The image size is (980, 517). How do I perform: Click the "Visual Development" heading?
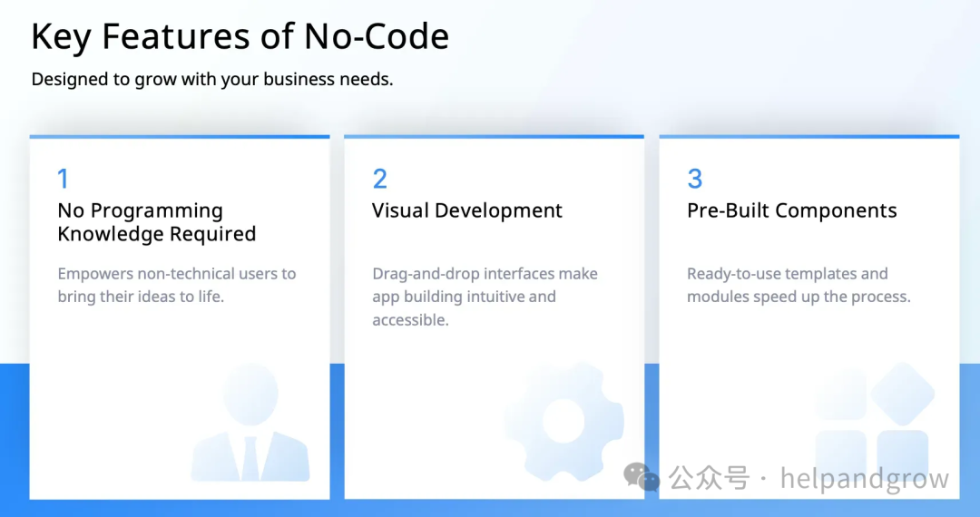pyautogui.click(x=467, y=210)
